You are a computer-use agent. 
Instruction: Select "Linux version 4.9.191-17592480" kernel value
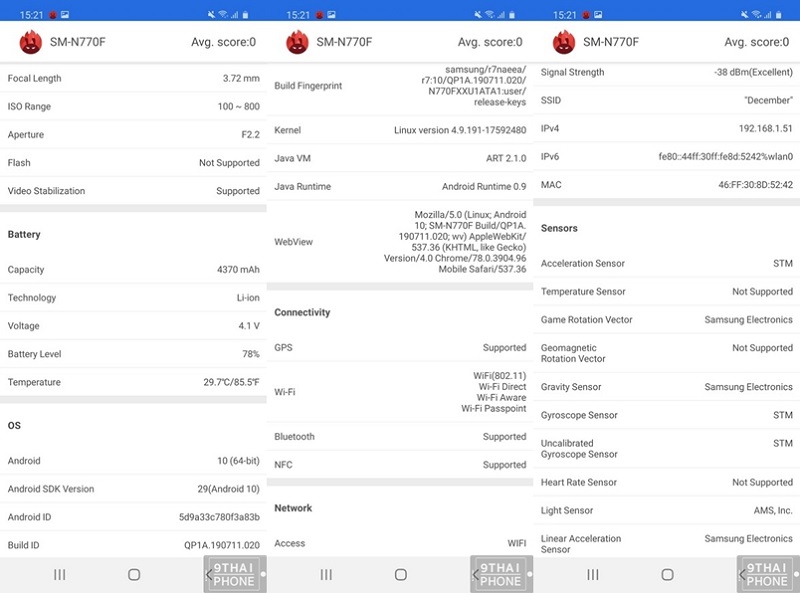point(460,130)
